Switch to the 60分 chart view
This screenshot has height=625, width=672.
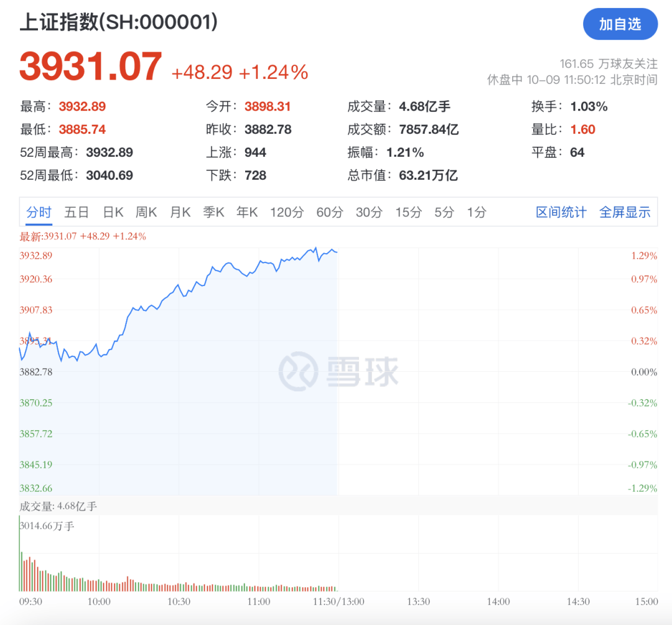pyautogui.click(x=329, y=212)
